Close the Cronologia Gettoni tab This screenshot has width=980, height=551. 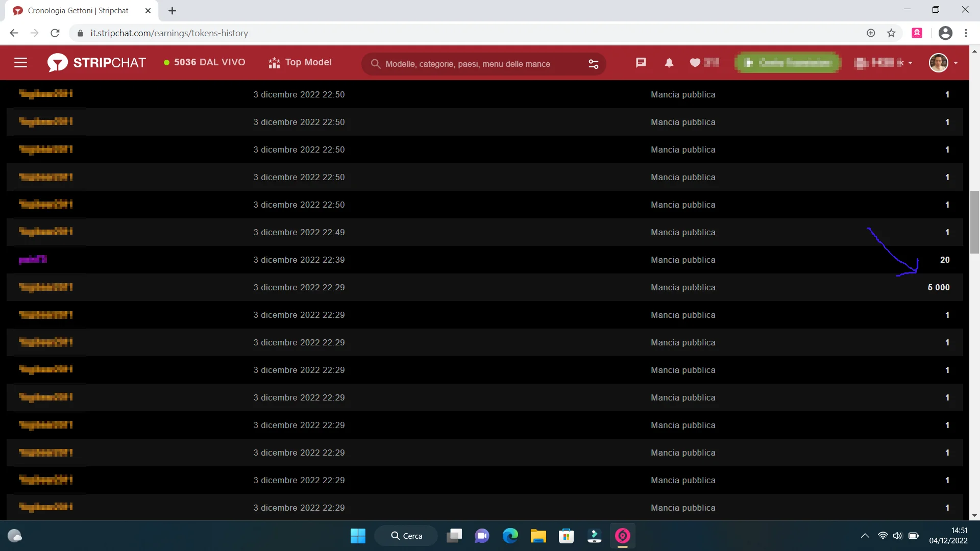click(148, 11)
